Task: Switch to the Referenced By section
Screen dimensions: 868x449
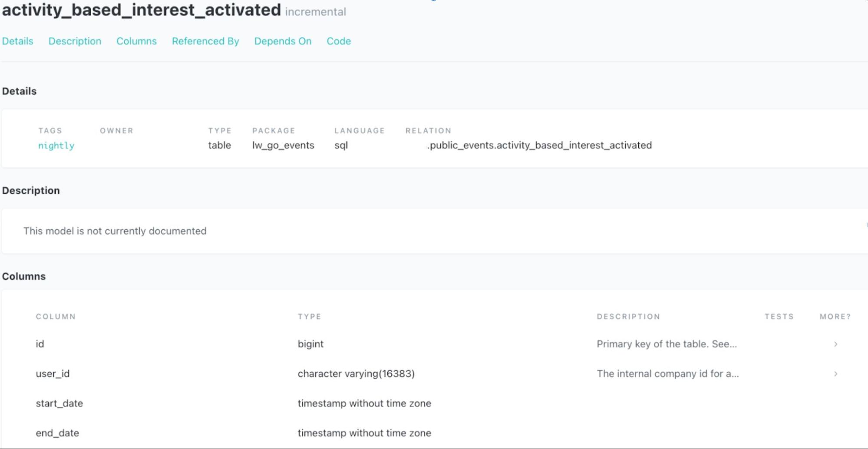Action: point(205,41)
